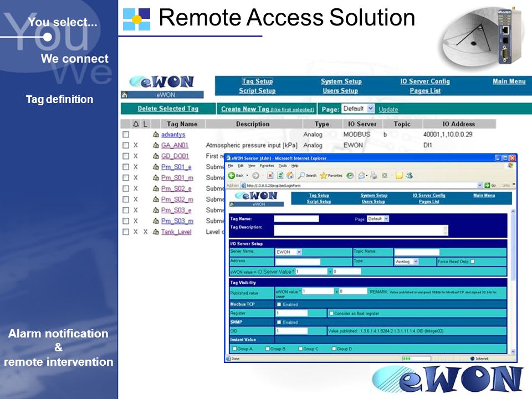532x399 pixels.
Task: Click the house icon beside GD_DO01 tag
Action: coord(156,156)
